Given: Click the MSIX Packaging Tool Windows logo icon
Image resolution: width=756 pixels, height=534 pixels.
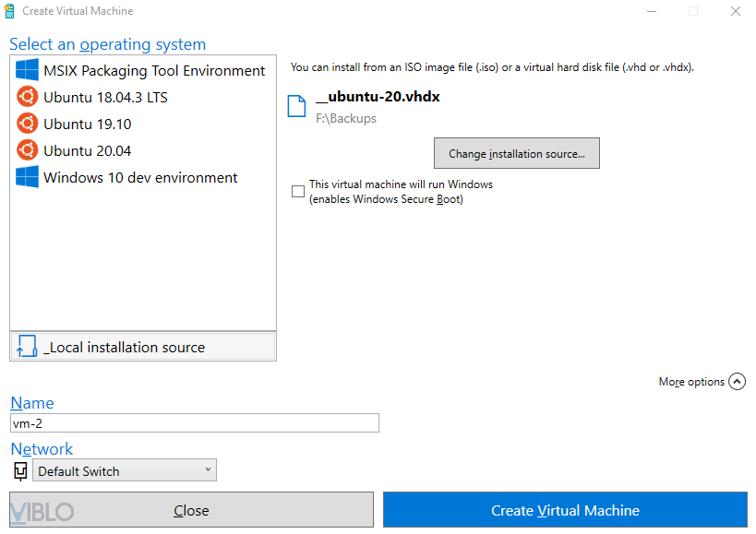Looking at the screenshot, I should coord(27,70).
